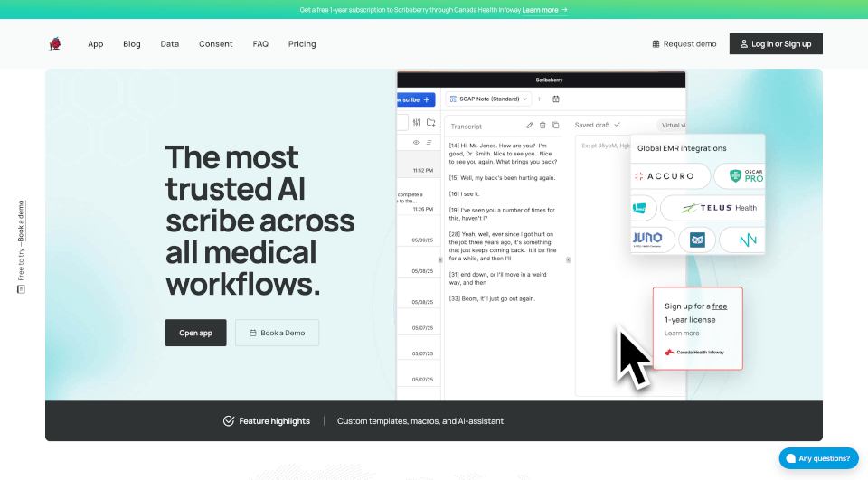View the Pricing page
This screenshot has width=868, height=480.
(302, 43)
